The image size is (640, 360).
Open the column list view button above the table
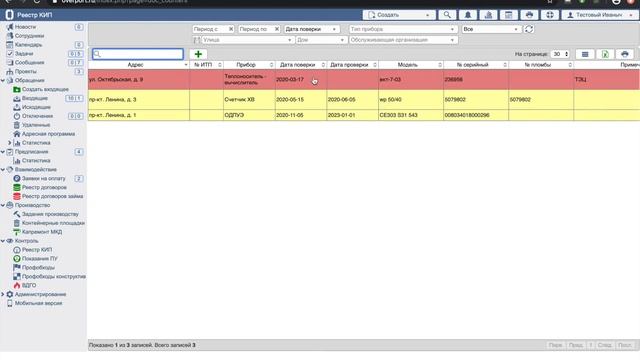(x=585, y=54)
